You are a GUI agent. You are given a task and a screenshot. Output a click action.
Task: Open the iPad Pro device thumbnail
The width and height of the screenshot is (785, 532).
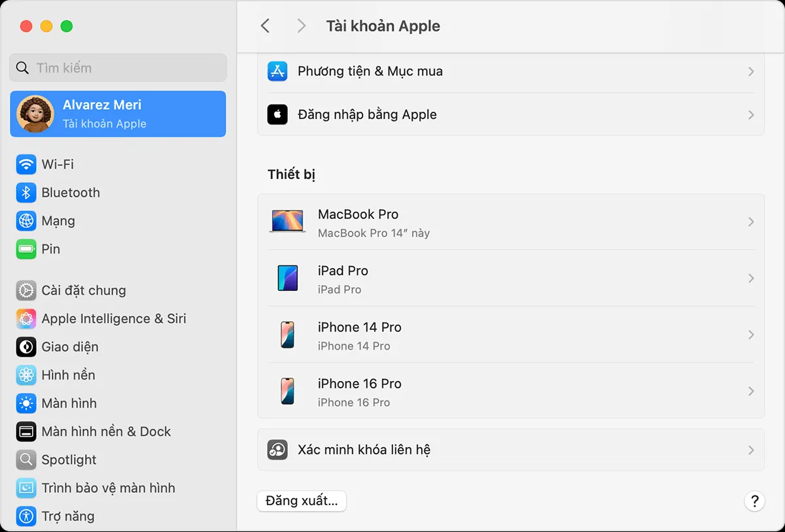coord(287,278)
